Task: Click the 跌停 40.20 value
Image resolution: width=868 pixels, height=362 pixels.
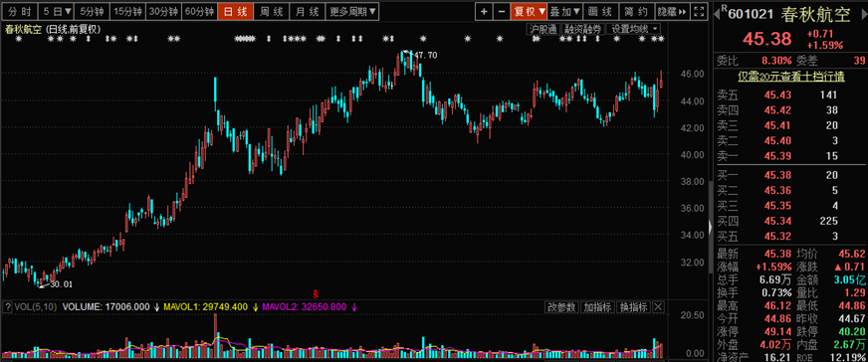Action: (852, 331)
